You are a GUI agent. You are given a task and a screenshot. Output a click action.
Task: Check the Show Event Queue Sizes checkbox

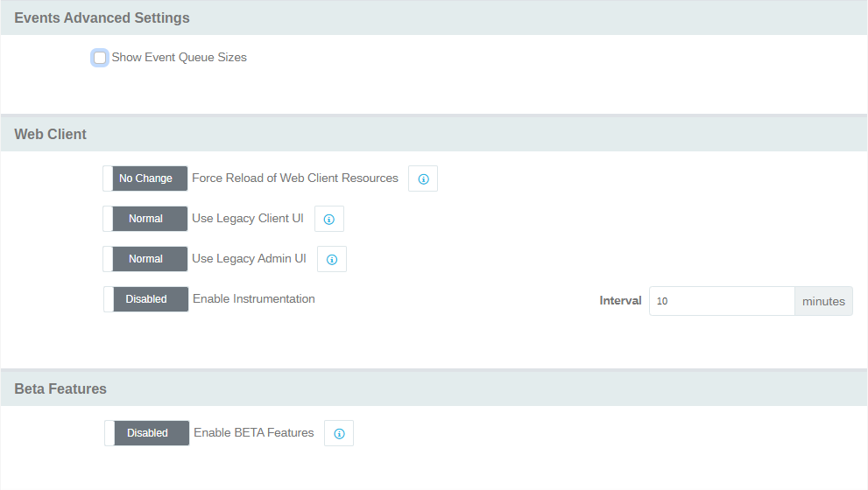100,58
